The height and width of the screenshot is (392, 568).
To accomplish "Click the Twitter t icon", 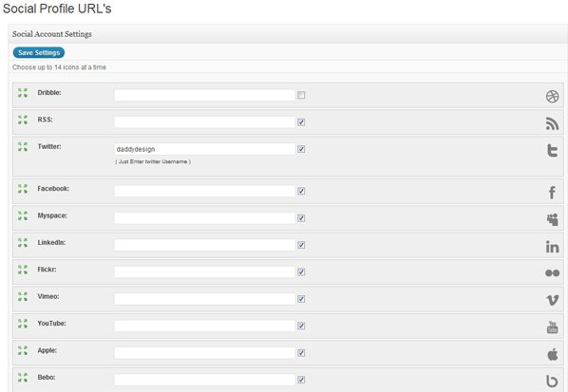I will click(553, 151).
